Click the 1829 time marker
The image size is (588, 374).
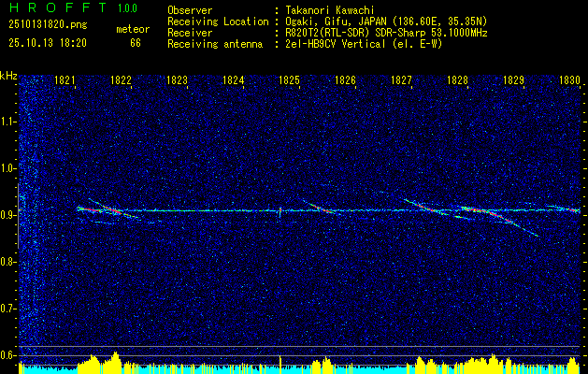(513, 79)
